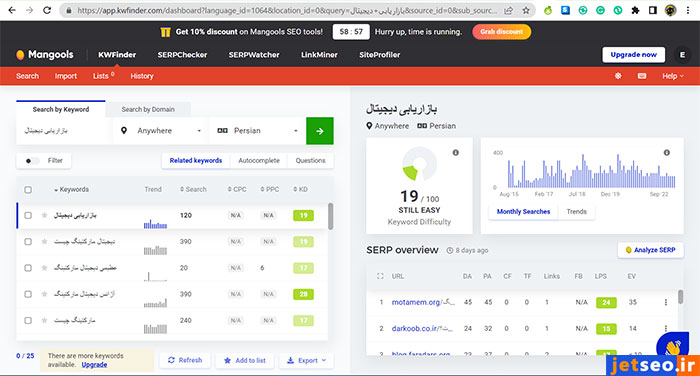Open SERPChecker in top navigation

[x=182, y=54]
